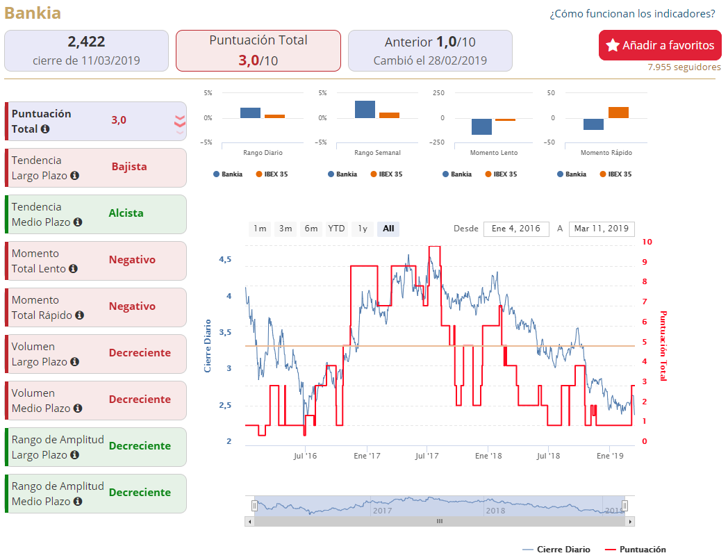Open info icon next to Puntuación Total
The width and height of the screenshot is (728, 560).
[x=45, y=129]
